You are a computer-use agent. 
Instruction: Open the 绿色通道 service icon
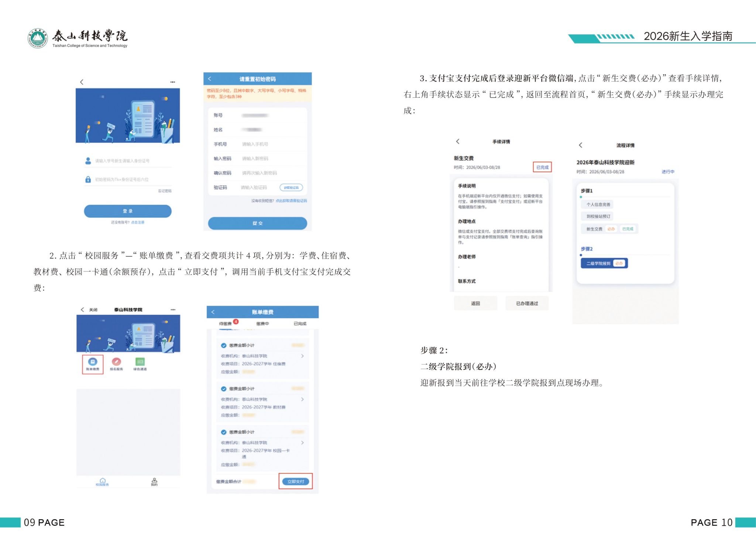[140, 364]
